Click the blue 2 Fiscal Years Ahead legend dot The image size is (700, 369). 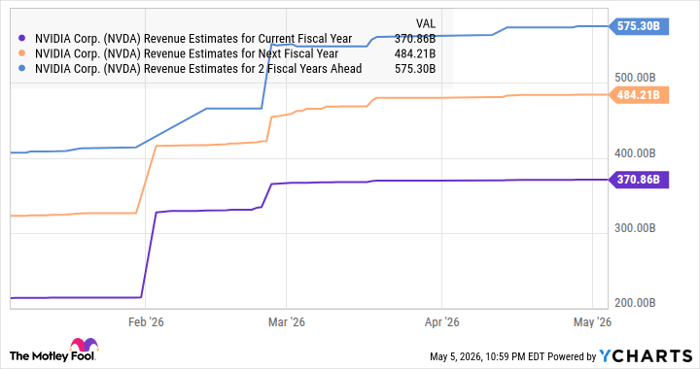tap(22, 69)
